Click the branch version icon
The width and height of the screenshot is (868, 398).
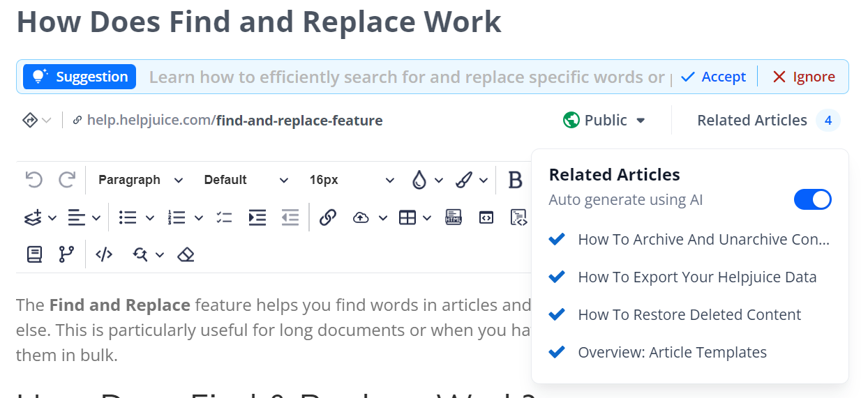66,255
